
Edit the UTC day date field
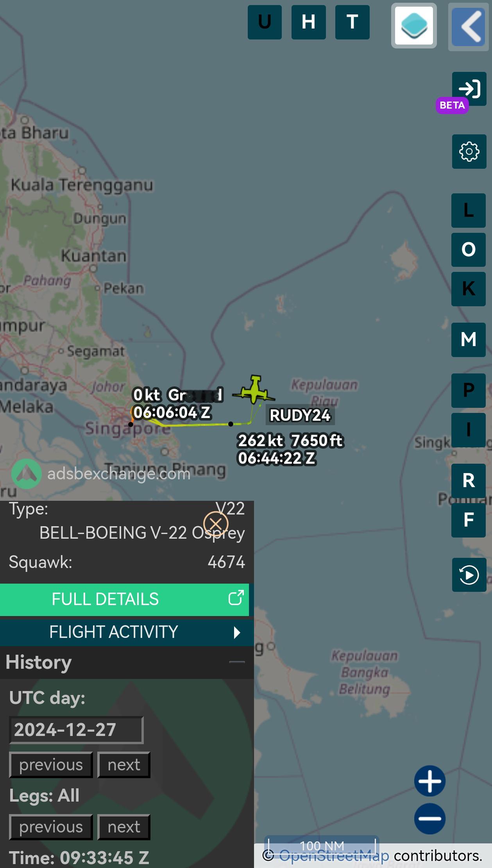76,729
